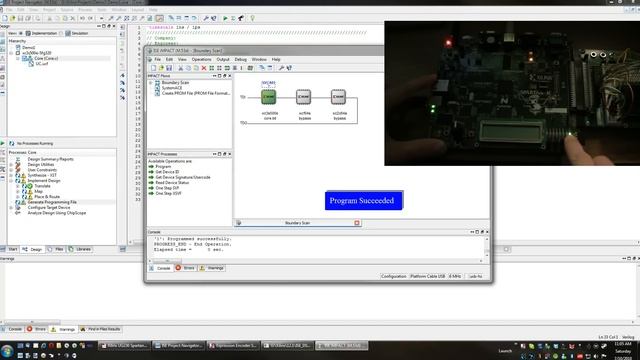640x360 pixels.
Task: Select the green xc3s500e device chip
Action: click(x=269, y=97)
